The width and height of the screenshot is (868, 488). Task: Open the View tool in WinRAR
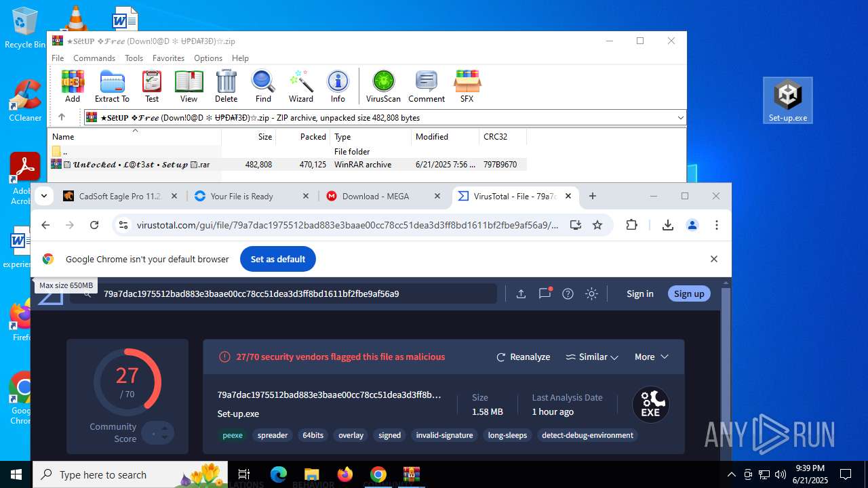[x=189, y=86]
